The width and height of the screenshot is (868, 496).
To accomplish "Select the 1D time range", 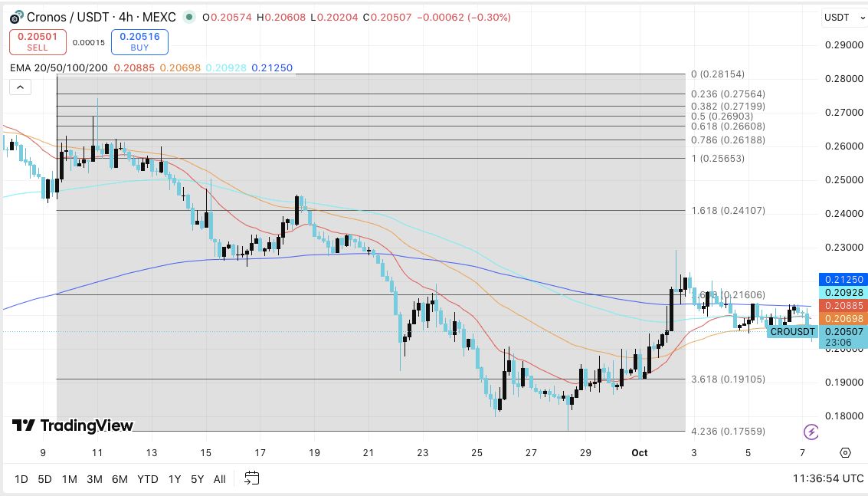I will click(21, 479).
